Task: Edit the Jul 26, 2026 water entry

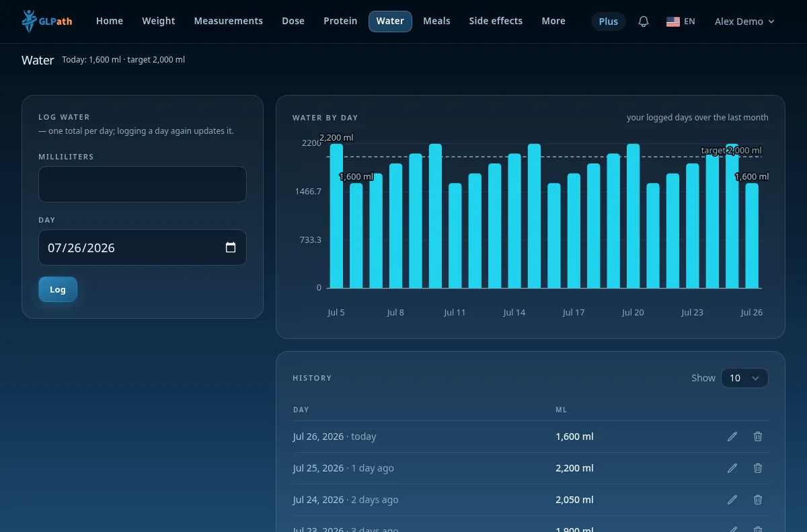Action: pos(732,436)
